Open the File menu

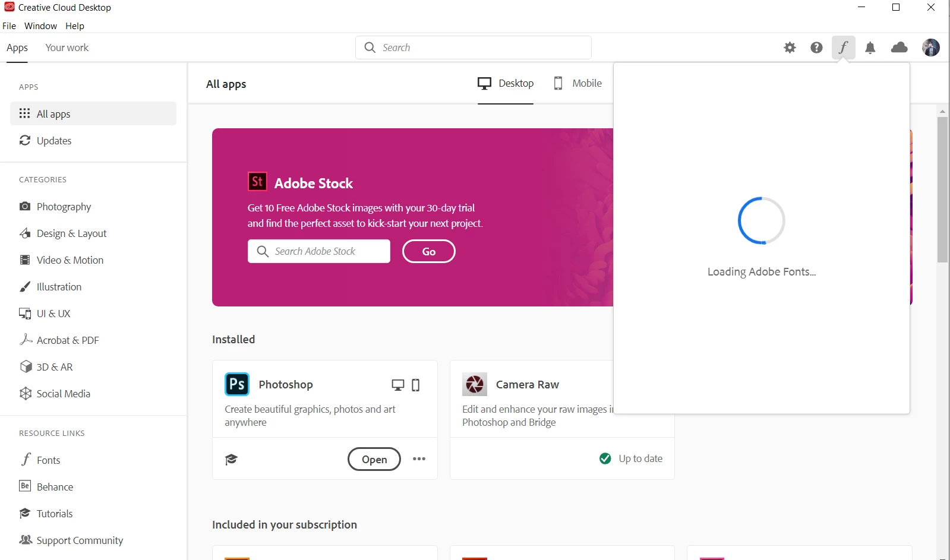(9, 26)
